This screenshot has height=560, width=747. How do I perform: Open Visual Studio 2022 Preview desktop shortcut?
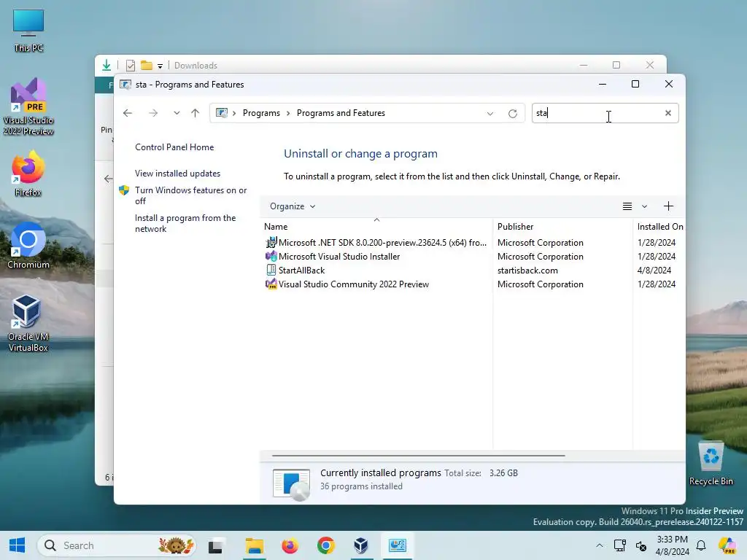28,106
